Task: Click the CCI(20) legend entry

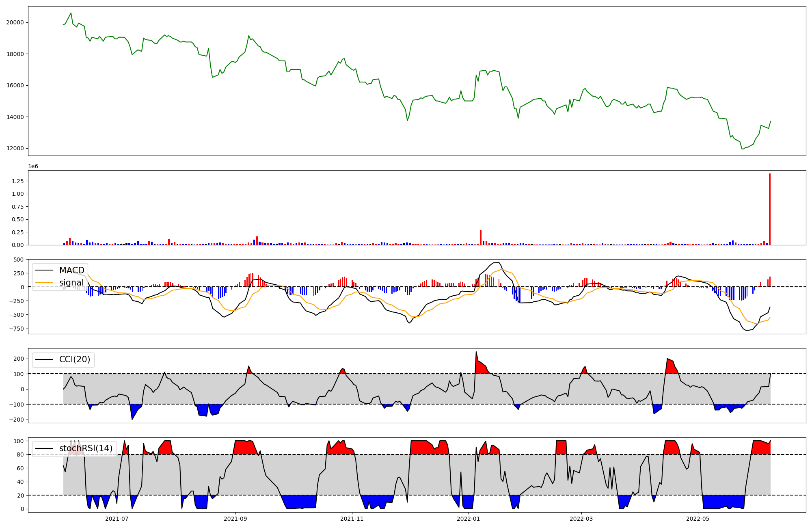Action: coord(75,359)
